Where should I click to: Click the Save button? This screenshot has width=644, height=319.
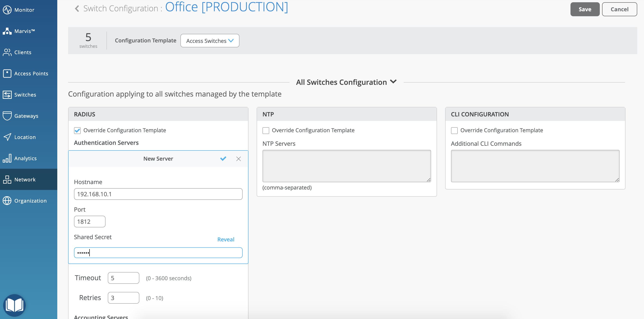coord(584,9)
